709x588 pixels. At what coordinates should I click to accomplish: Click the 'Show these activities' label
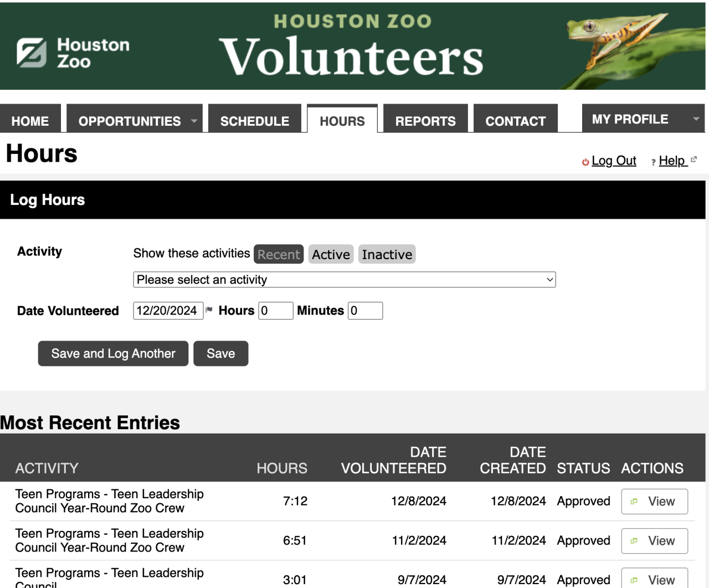pyautogui.click(x=192, y=253)
